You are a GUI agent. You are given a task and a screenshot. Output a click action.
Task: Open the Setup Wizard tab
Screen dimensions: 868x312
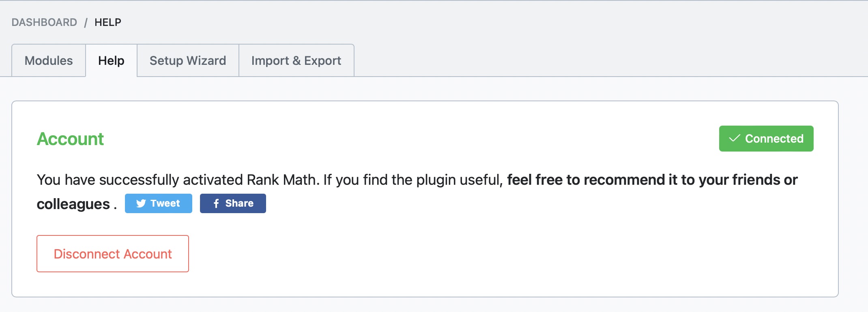[187, 60]
